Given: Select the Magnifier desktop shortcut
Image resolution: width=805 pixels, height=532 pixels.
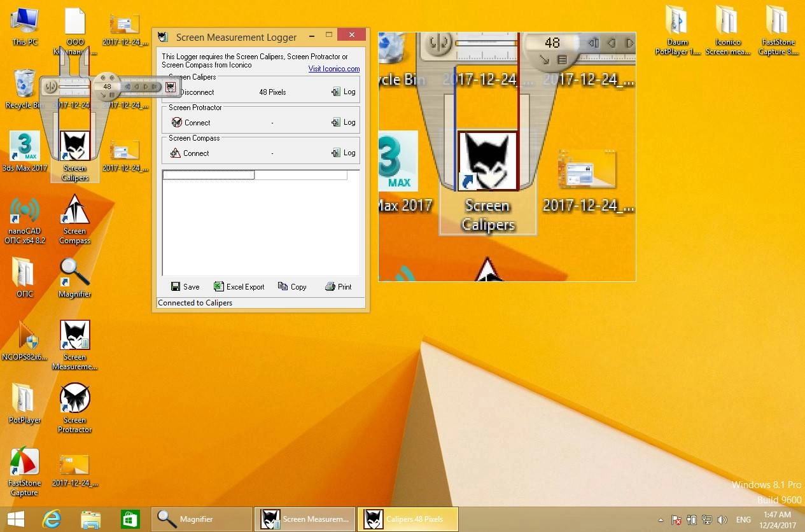Looking at the screenshot, I should (x=74, y=277).
